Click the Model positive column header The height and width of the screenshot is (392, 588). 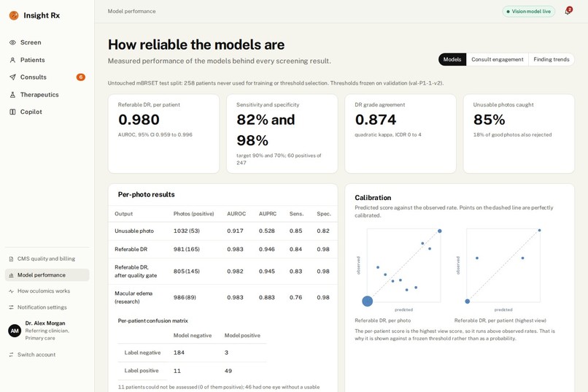[x=242, y=335]
